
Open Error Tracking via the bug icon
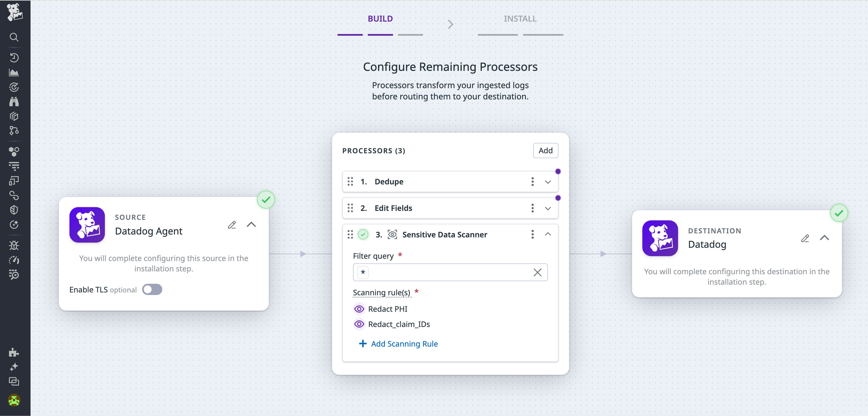[14, 245]
